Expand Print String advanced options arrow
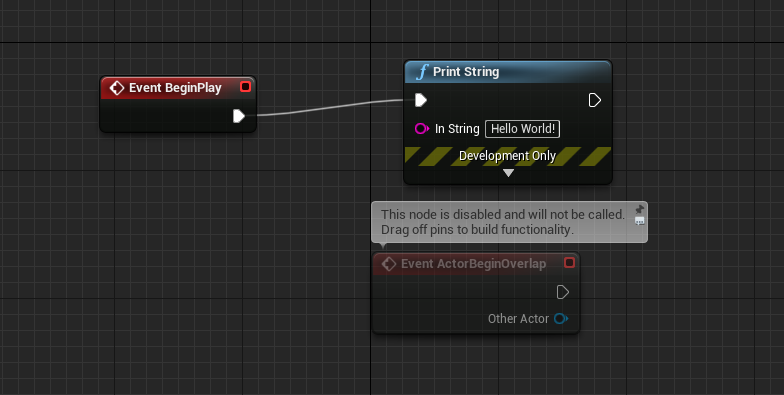Screen dimensions: 784x395 (508, 173)
